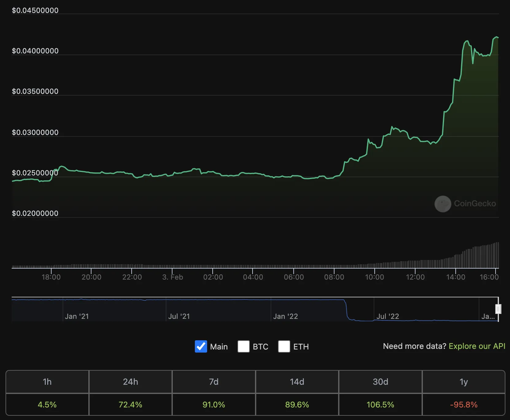Click Jul '21 in the range navigator
The image size is (510, 420).
point(179,316)
